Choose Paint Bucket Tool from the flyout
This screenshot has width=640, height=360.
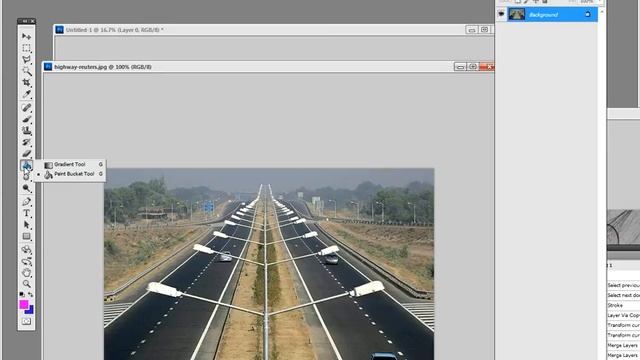(x=70, y=174)
